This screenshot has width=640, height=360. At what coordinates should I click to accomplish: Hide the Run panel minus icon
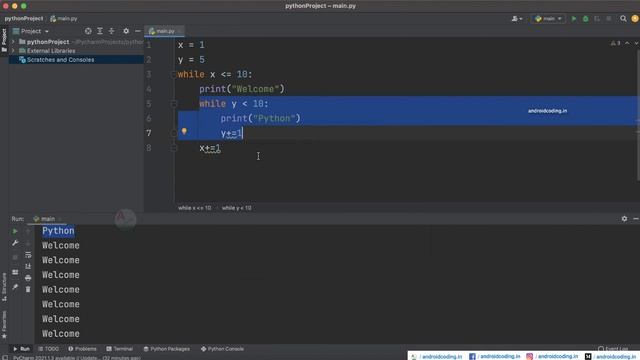click(x=636, y=219)
